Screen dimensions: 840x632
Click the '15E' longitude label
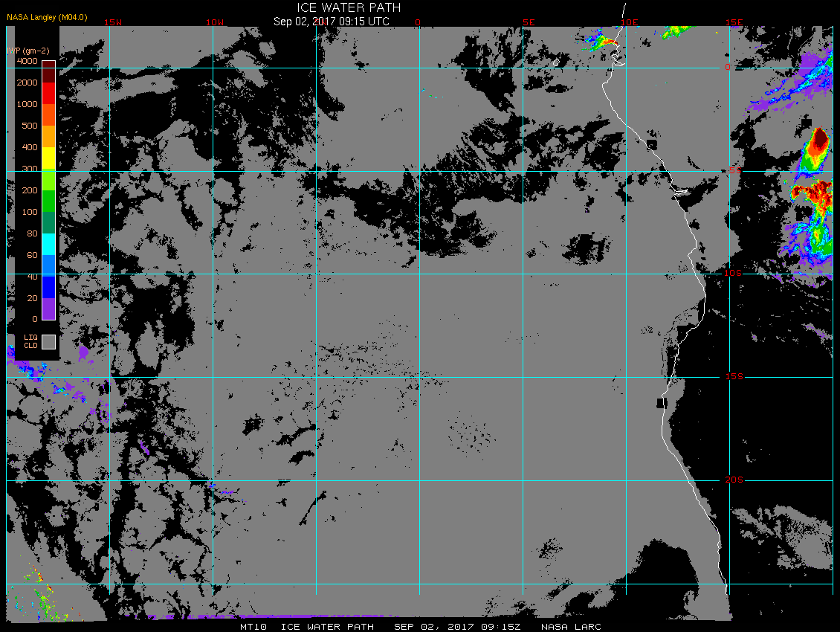pos(734,22)
